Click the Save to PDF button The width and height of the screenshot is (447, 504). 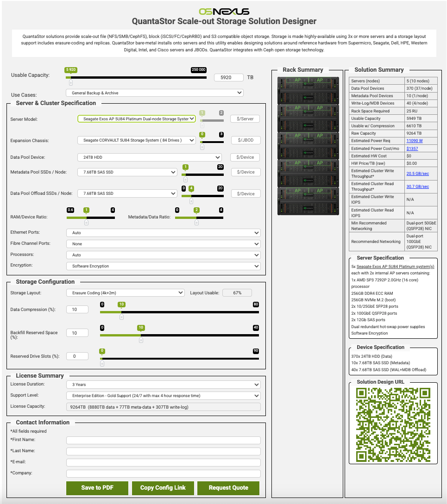97,488
